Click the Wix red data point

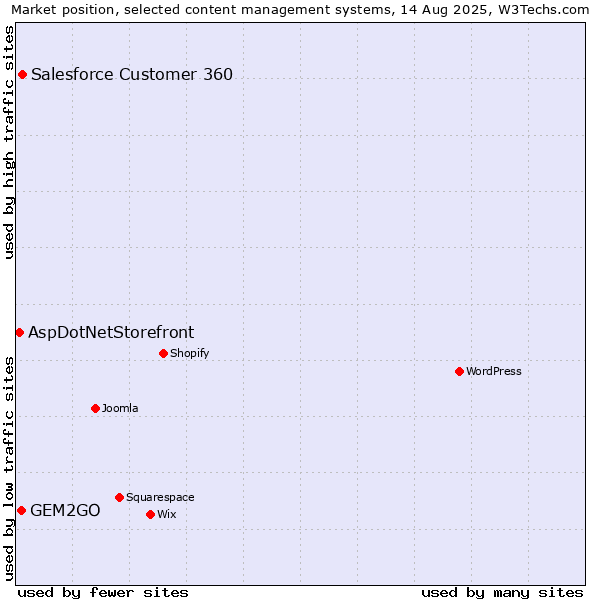(x=150, y=514)
